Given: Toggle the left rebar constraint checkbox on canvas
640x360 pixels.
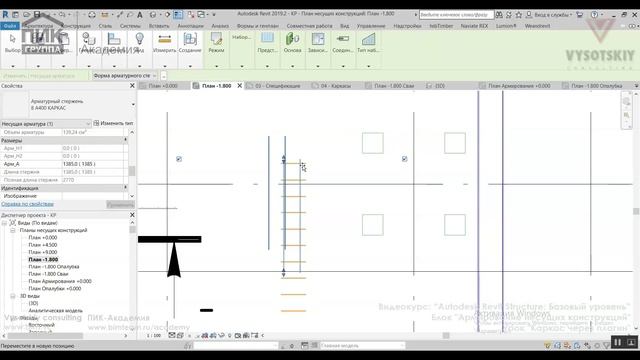Looking at the screenshot, I should 179,159.
